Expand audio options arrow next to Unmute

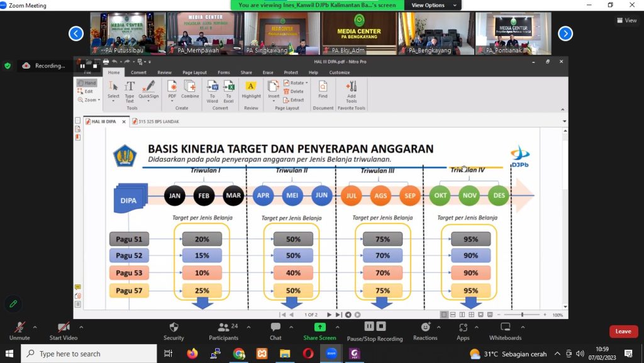pyautogui.click(x=35, y=327)
